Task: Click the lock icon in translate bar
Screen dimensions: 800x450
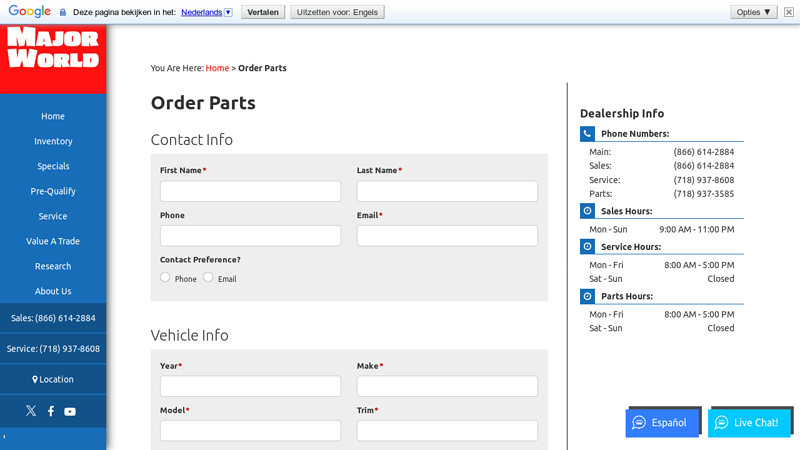Action: click(63, 12)
